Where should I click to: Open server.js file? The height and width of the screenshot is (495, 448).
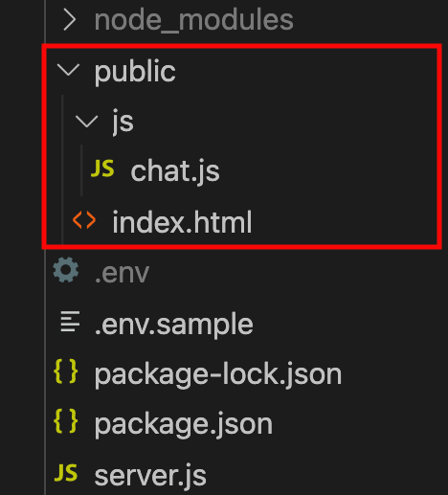tap(150, 476)
